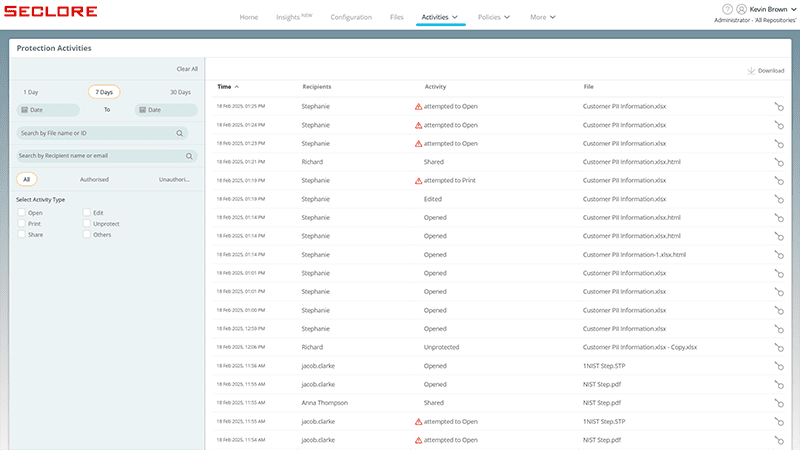Select the 7 Days range
Image resolution: width=800 pixels, height=450 pixels.
click(x=104, y=92)
